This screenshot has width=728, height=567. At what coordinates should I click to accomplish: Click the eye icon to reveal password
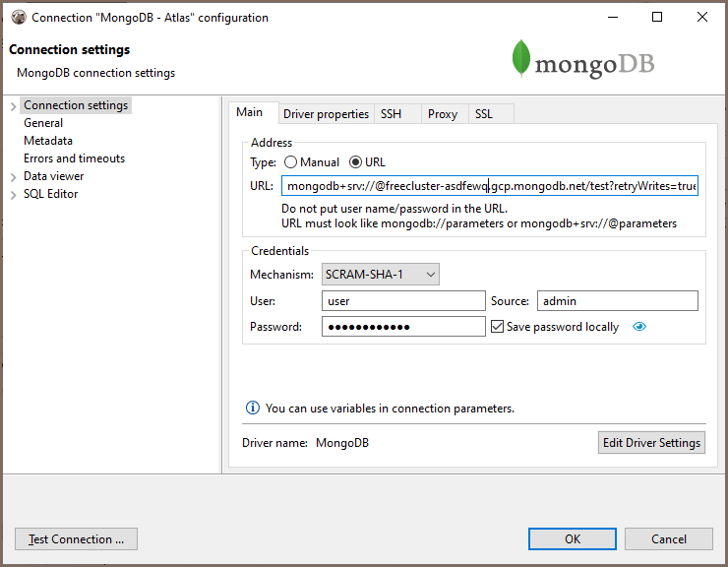click(x=639, y=327)
